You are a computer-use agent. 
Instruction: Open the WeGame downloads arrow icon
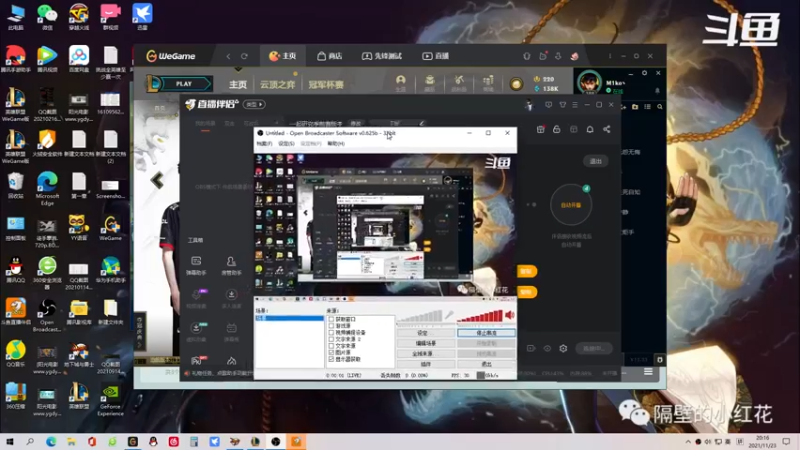558,56
